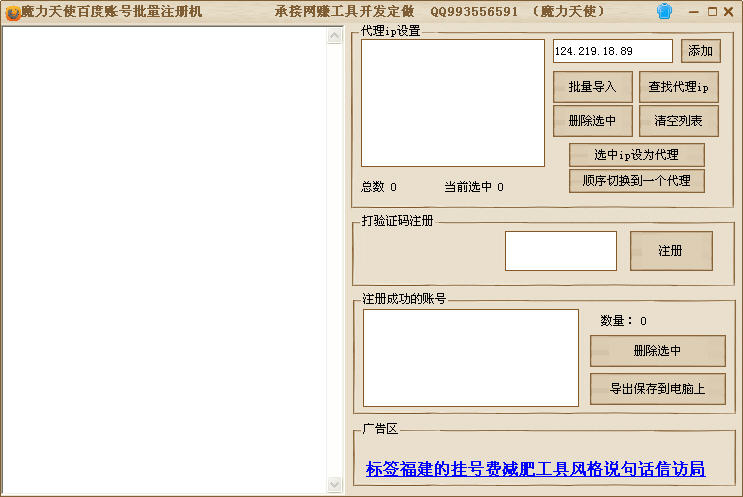Click 顺序切换到一个代理 button
Image resolution: width=743 pixels, height=497 pixels.
point(636,181)
